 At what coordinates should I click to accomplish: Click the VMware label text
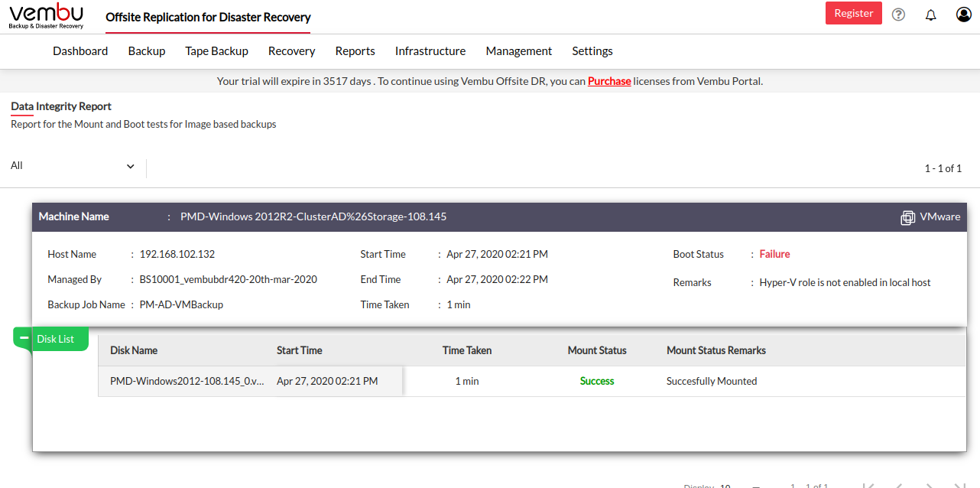939,216
